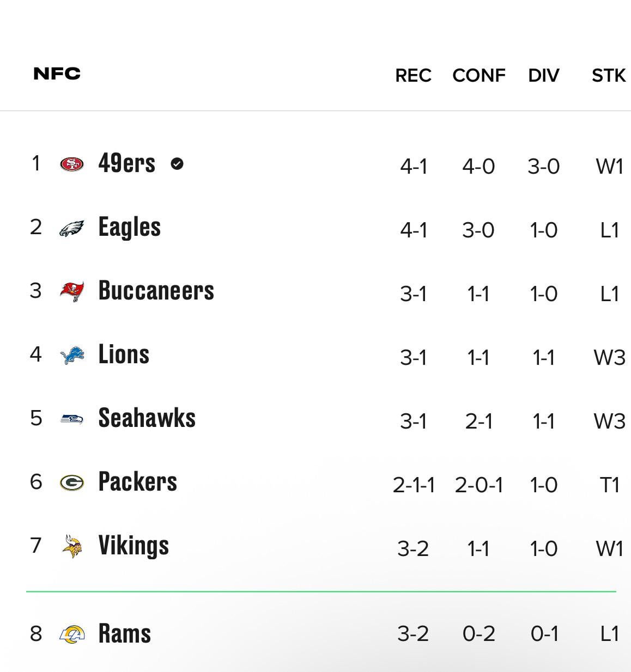Select the Buccaneers team name

[156, 291]
